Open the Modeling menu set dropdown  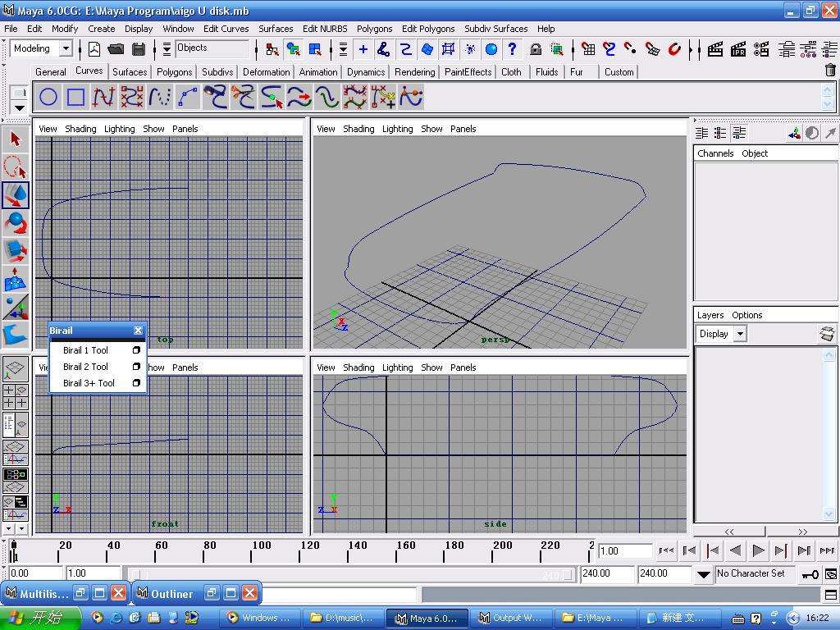coord(66,48)
